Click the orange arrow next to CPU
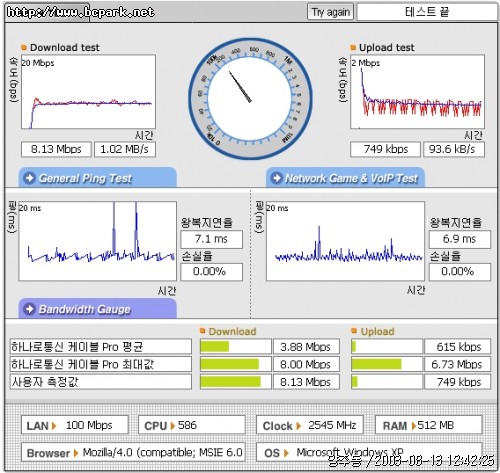Viewport: 500px width, 473px height. (x=172, y=426)
